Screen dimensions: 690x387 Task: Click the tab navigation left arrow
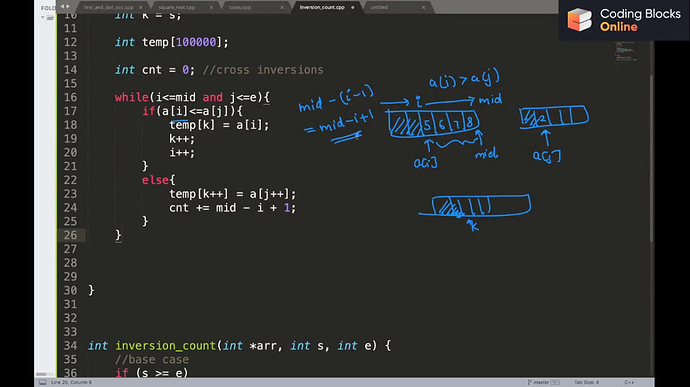point(62,7)
